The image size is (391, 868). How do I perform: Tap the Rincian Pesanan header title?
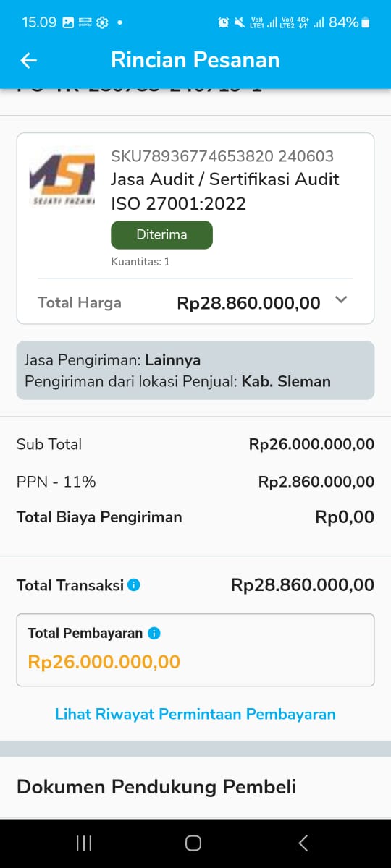pyautogui.click(x=195, y=60)
